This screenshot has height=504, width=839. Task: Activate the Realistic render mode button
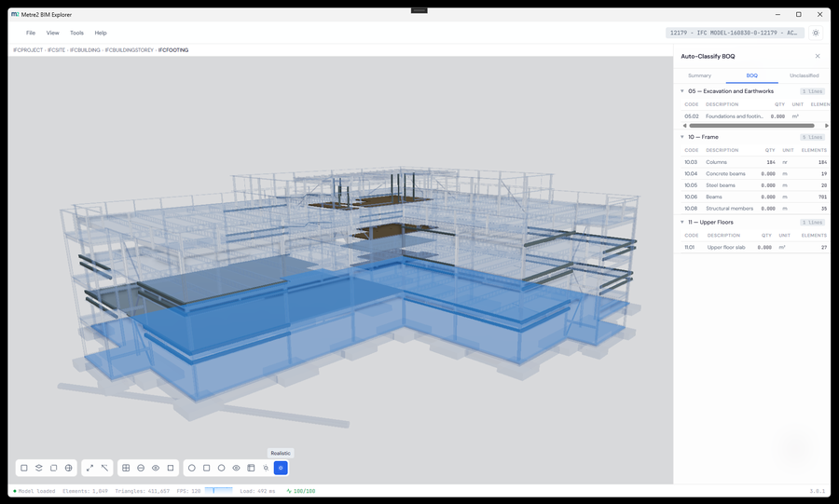(x=281, y=468)
